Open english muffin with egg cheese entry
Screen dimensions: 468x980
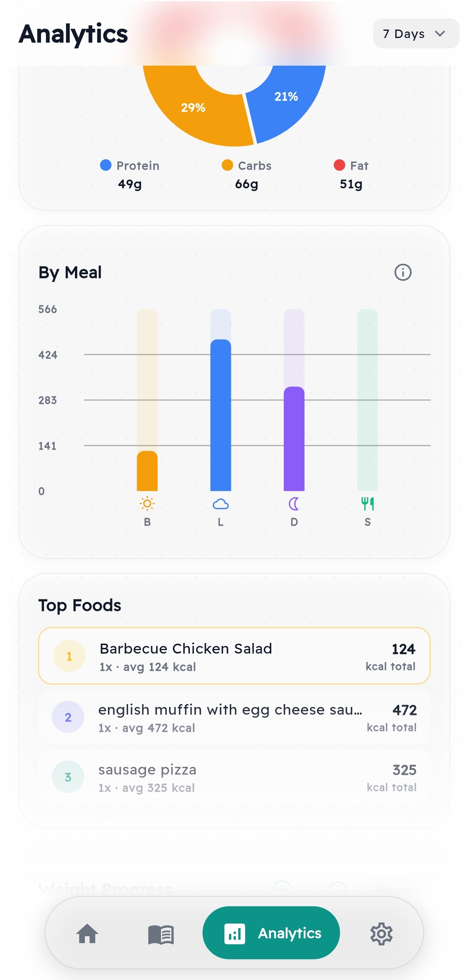pos(234,717)
